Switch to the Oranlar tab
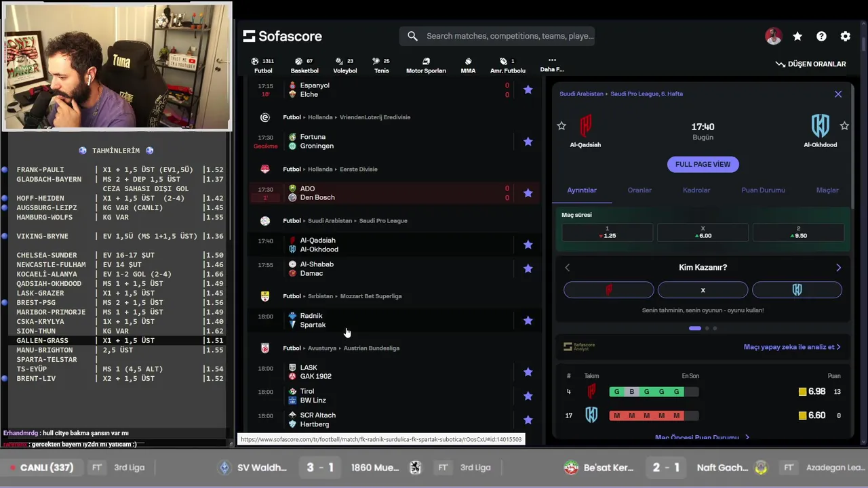The image size is (868, 488). coord(639,190)
